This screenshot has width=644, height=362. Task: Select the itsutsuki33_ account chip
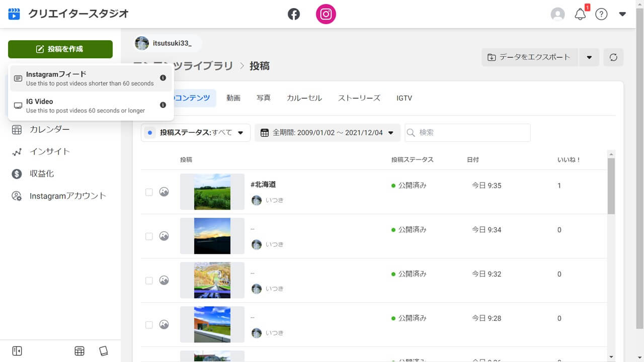point(167,43)
